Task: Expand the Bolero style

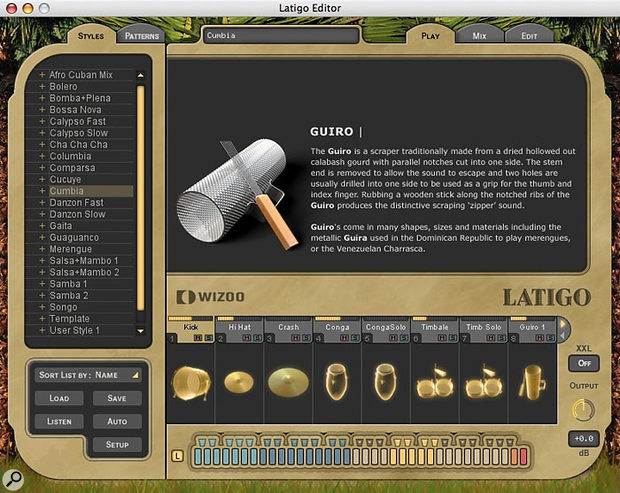Action: (x=42, y=86)
